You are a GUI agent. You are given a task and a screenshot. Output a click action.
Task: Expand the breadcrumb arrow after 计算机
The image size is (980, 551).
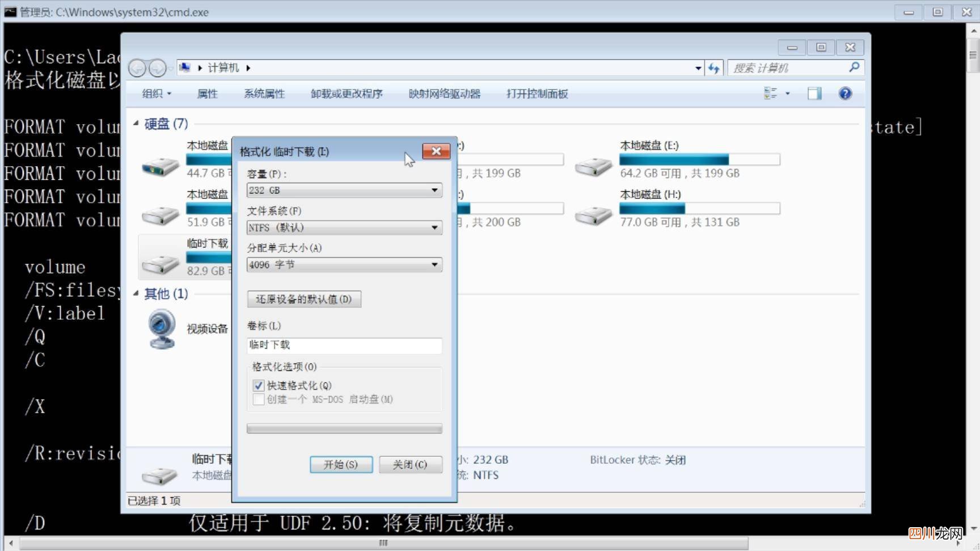(x=248, y=68)
